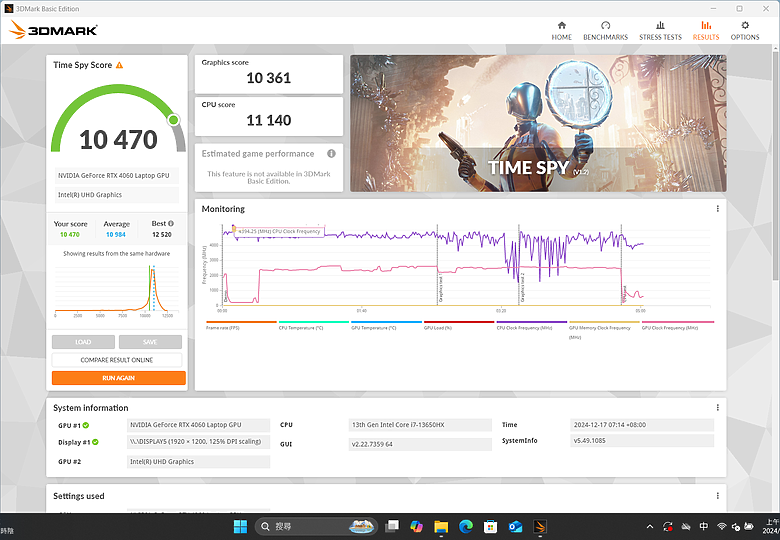Click the warning triangle beside Time Spy Score
This screenshot has height=540, width=780.
(119, 65)
